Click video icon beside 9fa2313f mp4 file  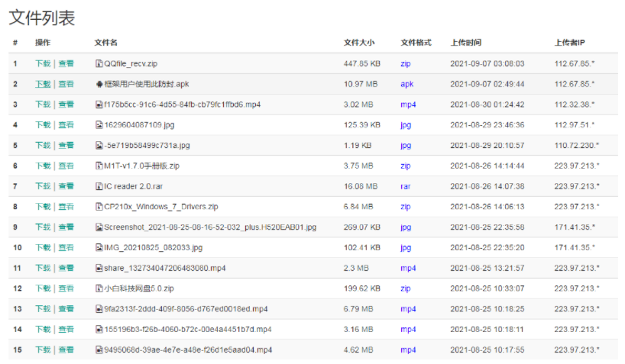click(99, 308)
